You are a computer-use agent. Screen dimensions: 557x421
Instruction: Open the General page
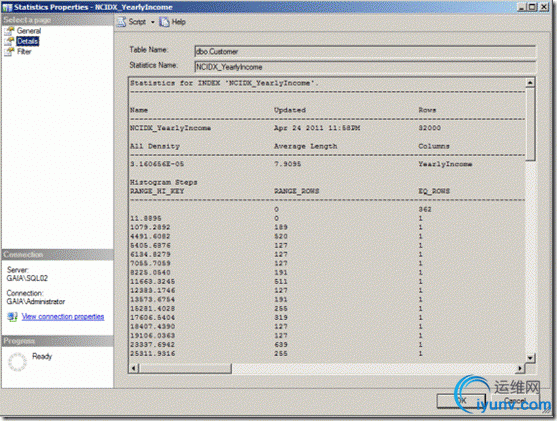tap(29, 31)
